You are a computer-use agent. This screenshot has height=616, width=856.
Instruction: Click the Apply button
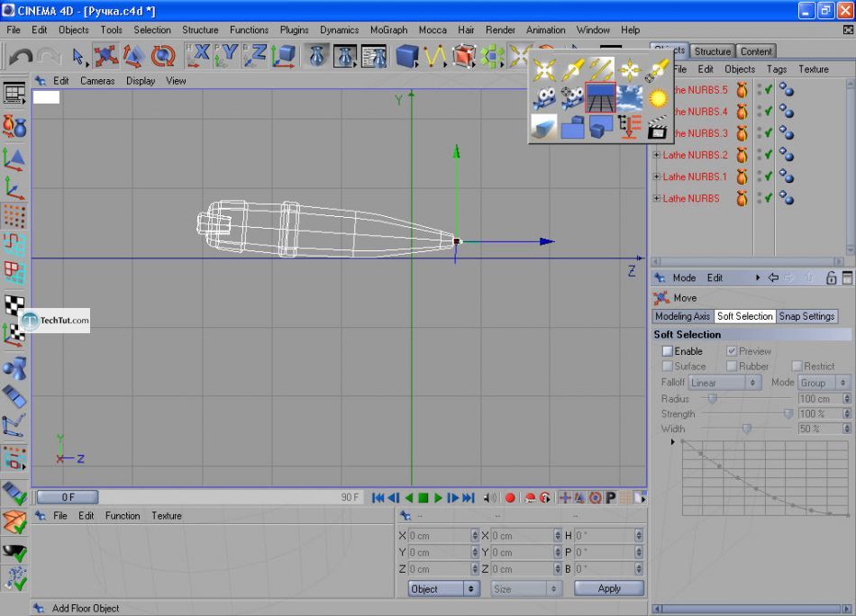point(609,588)
